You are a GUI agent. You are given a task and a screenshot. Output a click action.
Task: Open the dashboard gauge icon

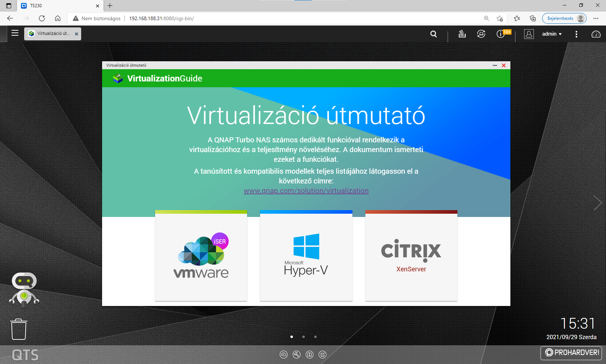coord(596,34)
